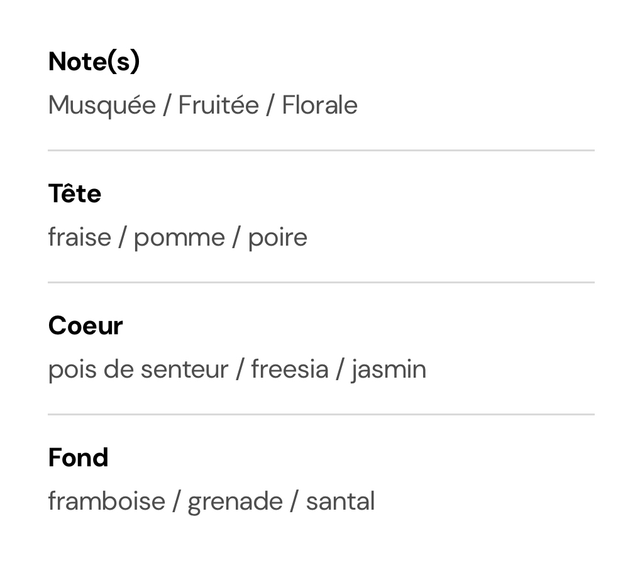This screenshot has width=640, height=568.
Task: Click divider line below Coeur section
Action: point(321,415)
